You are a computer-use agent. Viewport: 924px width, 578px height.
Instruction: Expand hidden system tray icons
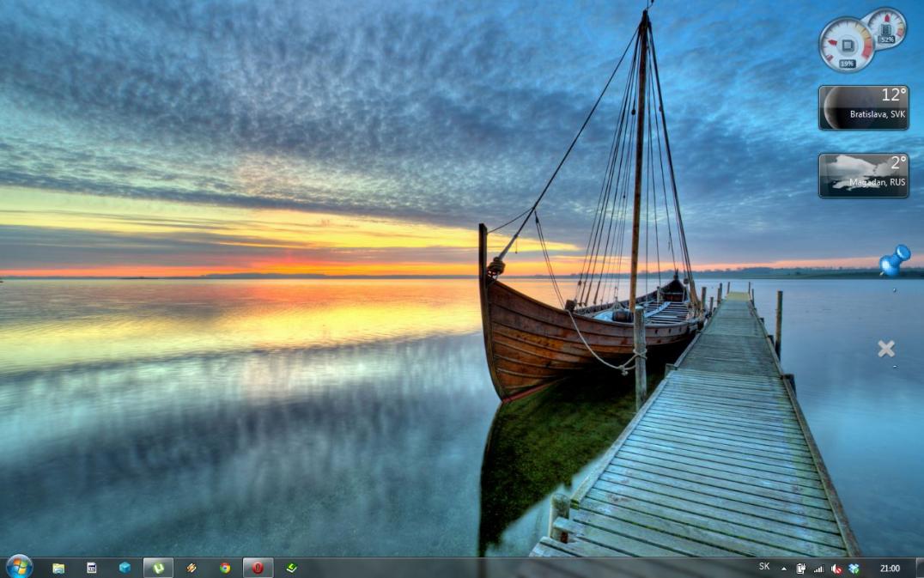783,568
